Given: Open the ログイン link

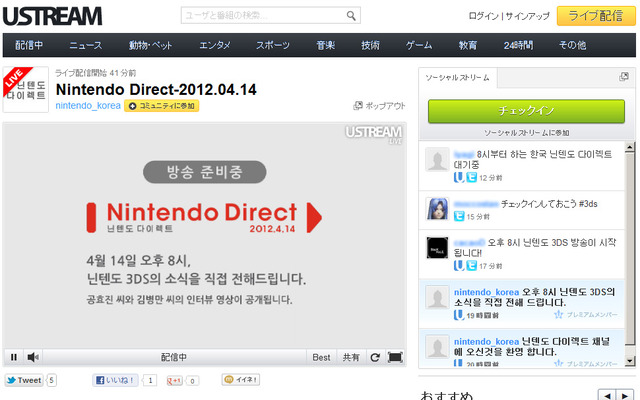Looking at the screenshot, I should [484, 16].
